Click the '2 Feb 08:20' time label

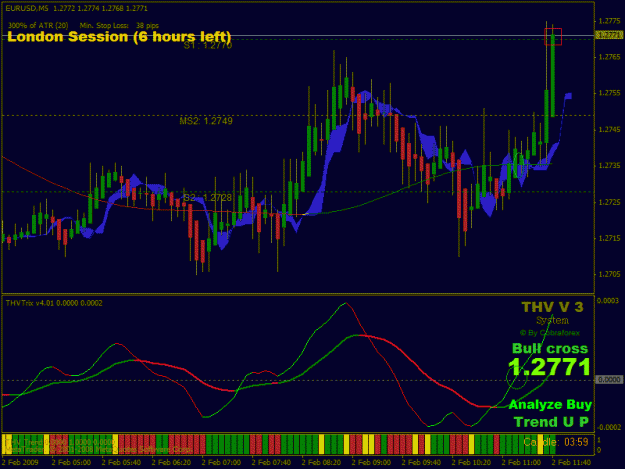click(321, 463)
